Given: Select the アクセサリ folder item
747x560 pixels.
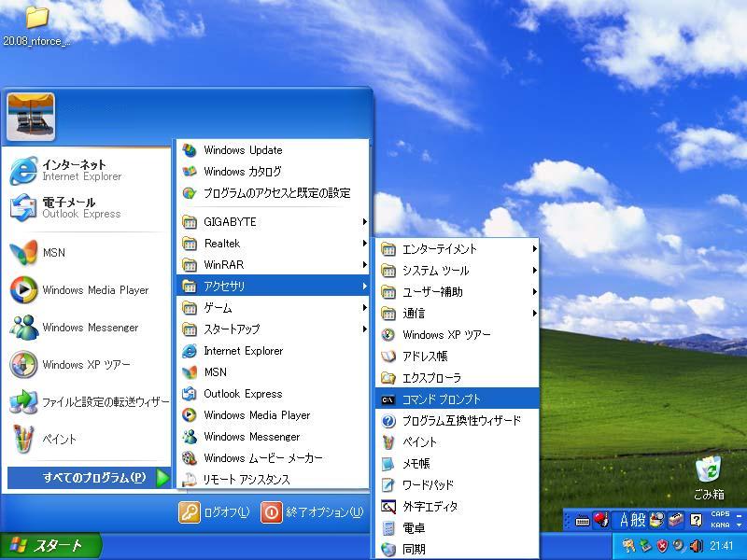Looking at the screenshot, I should (x=273, y=286).
